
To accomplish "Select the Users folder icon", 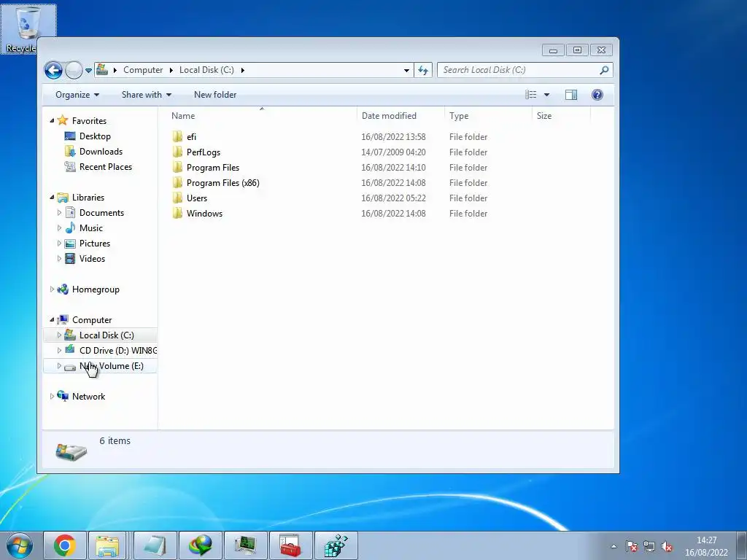I will (177, 198).
